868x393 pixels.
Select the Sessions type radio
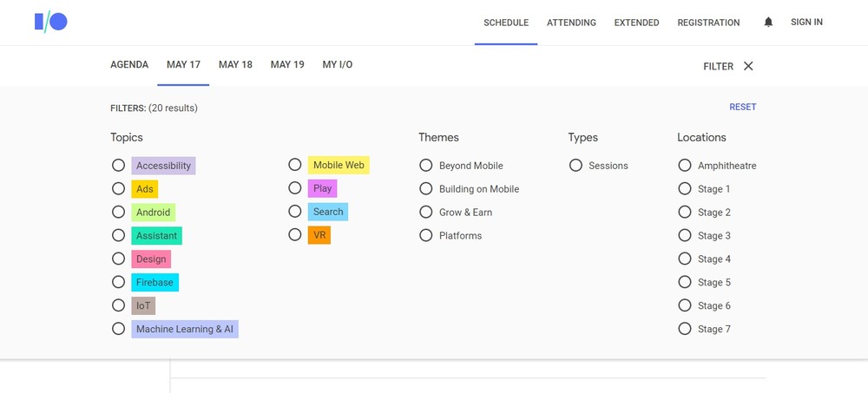click(x=575, y=166)
